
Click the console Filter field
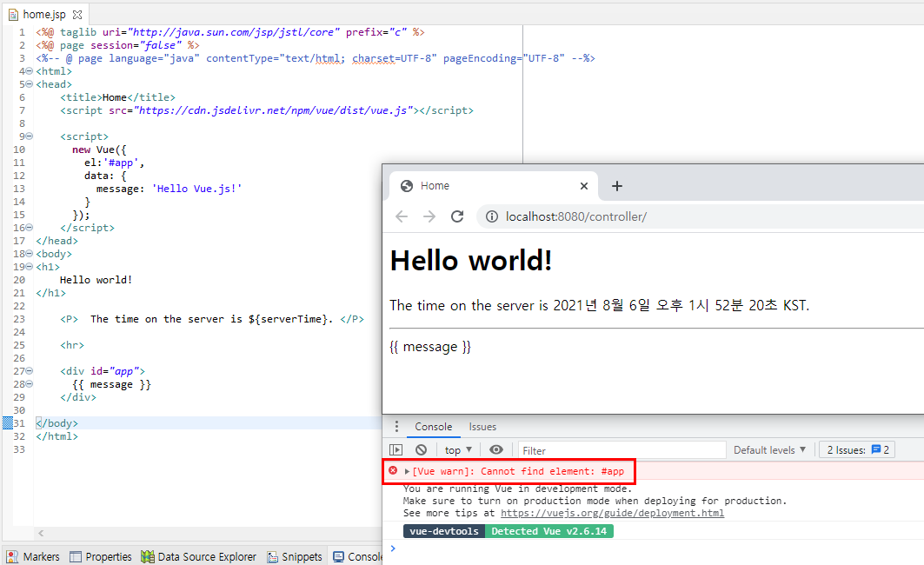(x=622, y=451)
